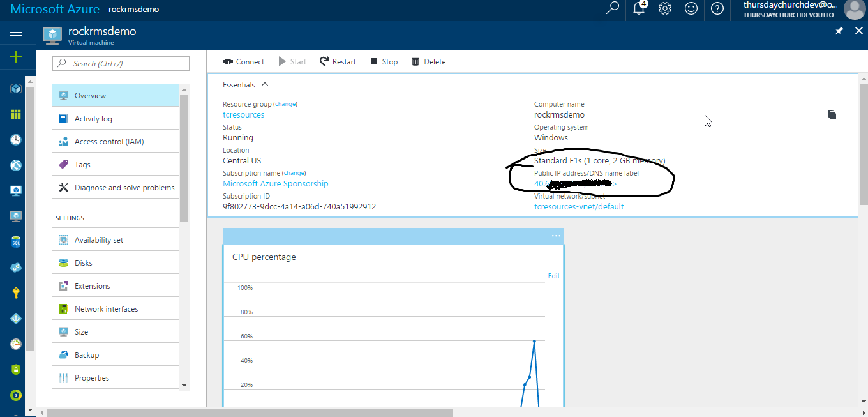This screenshot has width=868, height=417.
Task: Click the notifications bell icon
Action: (x=639, y=9)
